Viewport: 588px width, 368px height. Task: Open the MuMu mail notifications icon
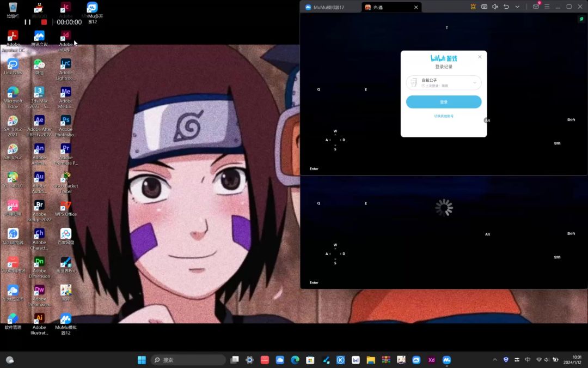click(536, 7)
